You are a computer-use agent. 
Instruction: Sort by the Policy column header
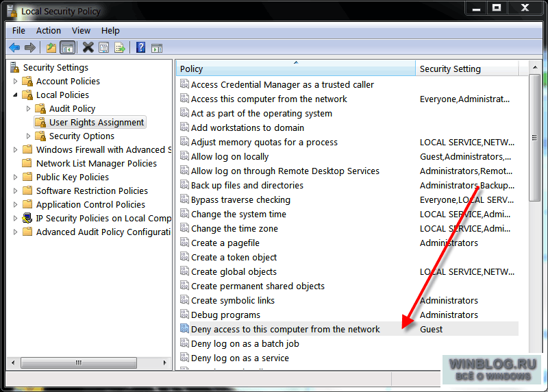coord(296,69)
